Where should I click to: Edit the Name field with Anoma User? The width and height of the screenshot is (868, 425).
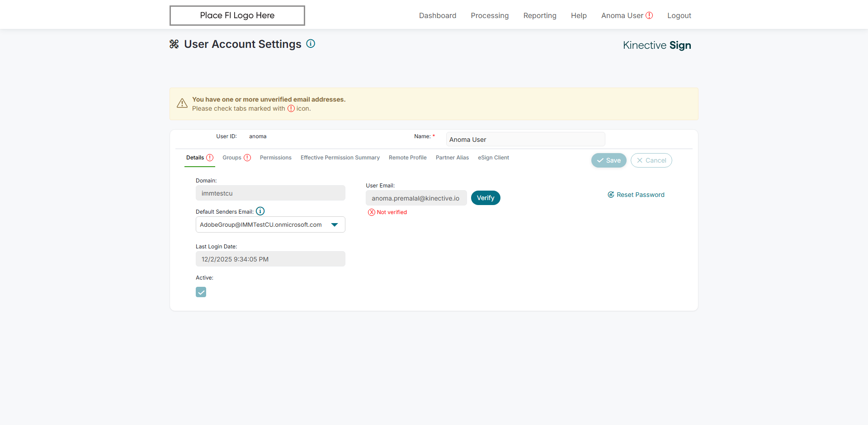[x=525, y=139]
